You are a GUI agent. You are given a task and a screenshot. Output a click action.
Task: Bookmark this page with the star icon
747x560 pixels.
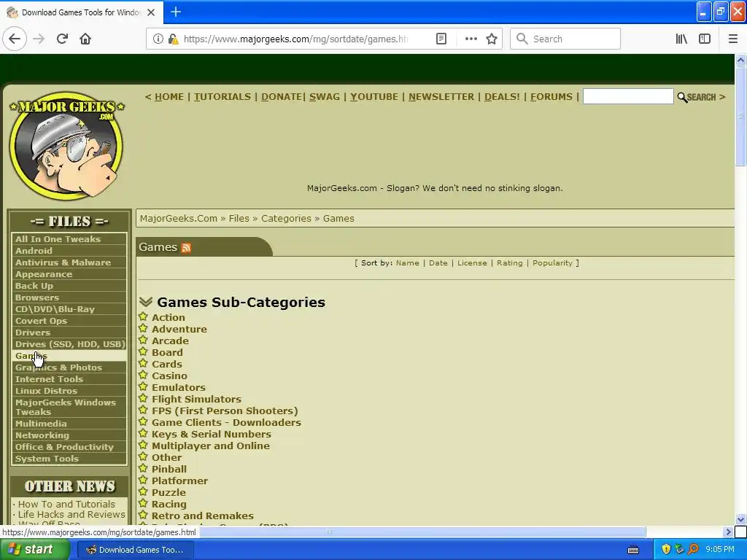pyautogui.click(x=492, y=39)
